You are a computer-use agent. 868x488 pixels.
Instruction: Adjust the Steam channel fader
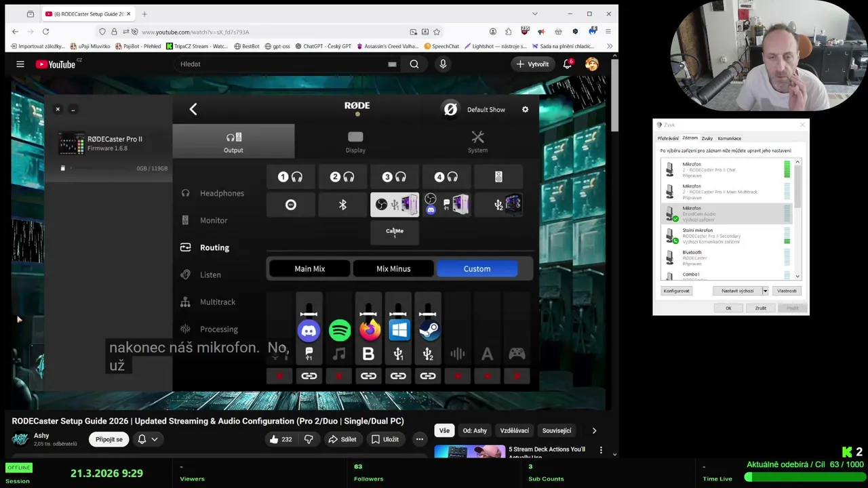pos(428,314)
